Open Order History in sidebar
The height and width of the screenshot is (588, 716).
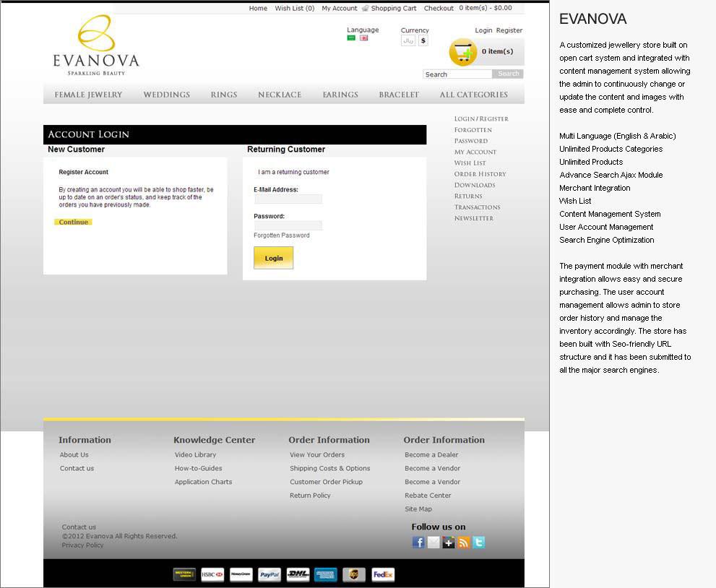click(480, 174)
